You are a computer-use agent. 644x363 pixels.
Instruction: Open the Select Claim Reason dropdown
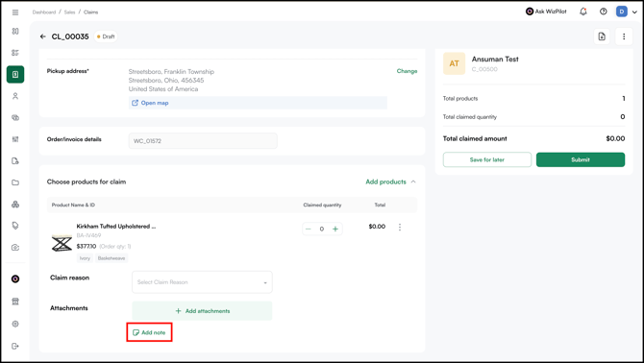click(x=202, y=282)
